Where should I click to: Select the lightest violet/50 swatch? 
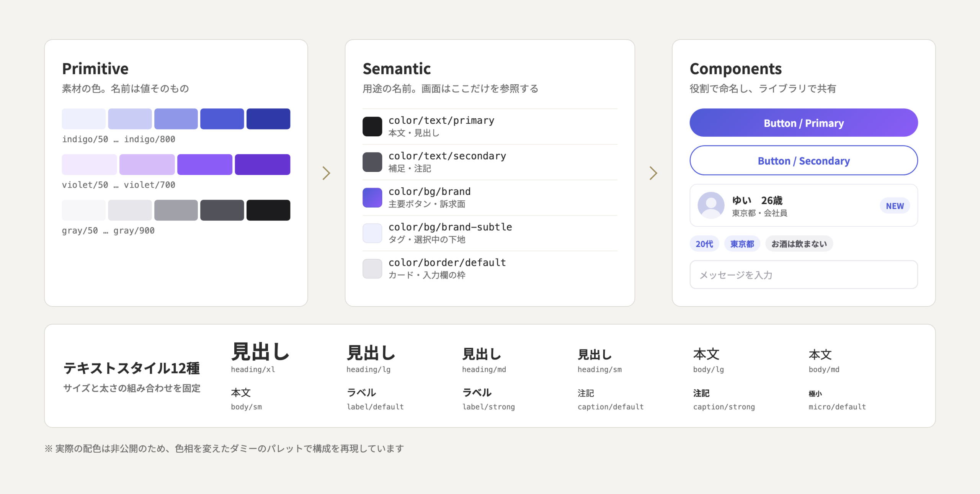(x=89, y=164)
